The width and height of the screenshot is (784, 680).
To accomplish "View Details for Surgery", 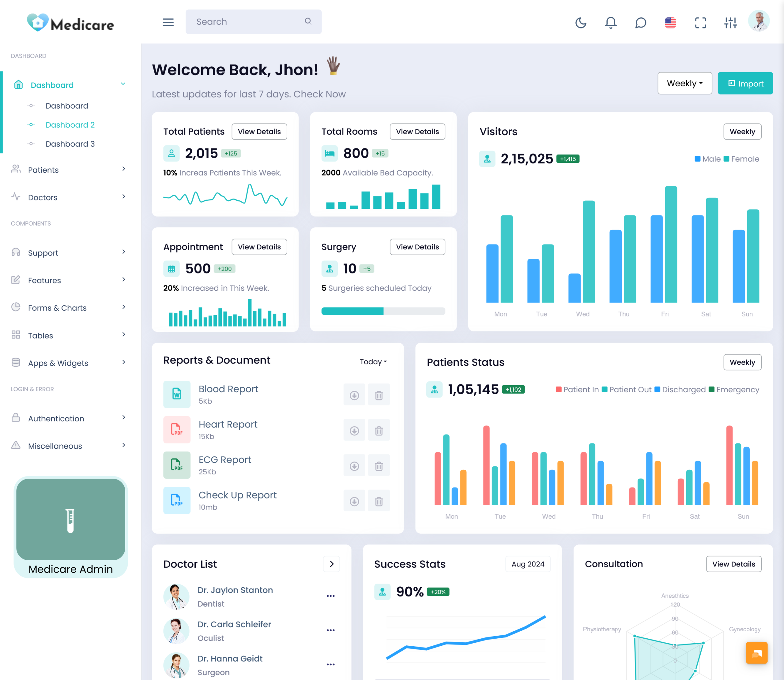I will [x=417, y=247].
